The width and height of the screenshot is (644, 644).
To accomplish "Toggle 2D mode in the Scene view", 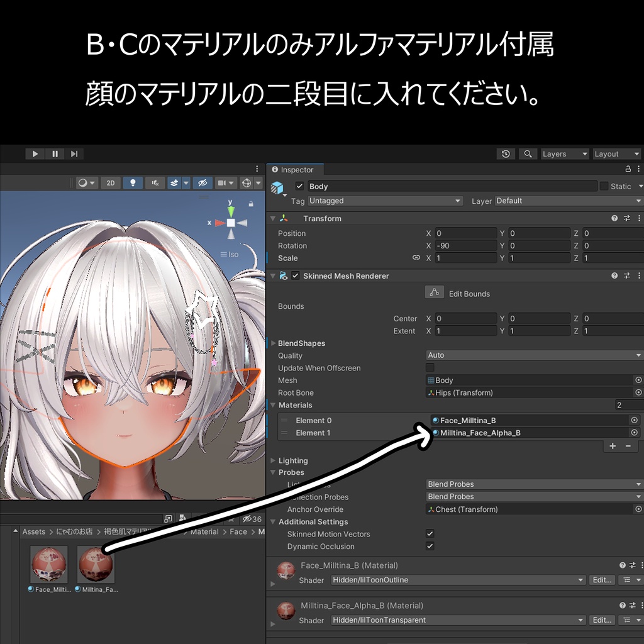I will 110,183.
